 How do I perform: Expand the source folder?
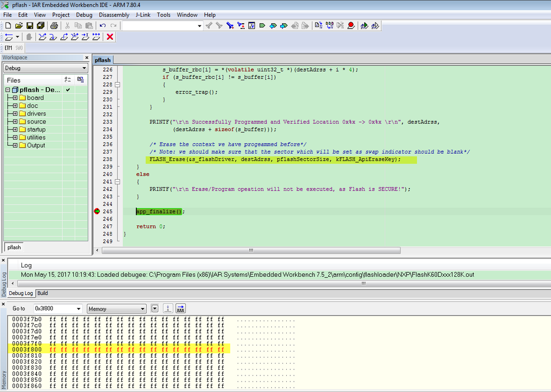(15, 121)
